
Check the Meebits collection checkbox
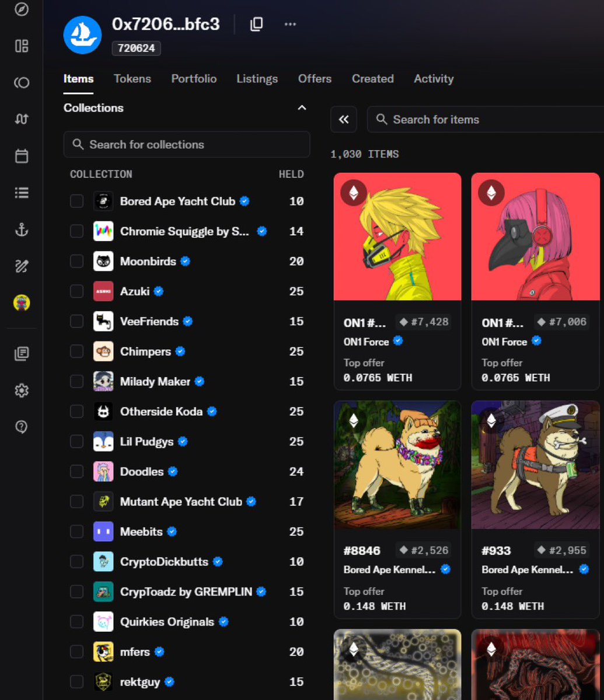point(76,532)
